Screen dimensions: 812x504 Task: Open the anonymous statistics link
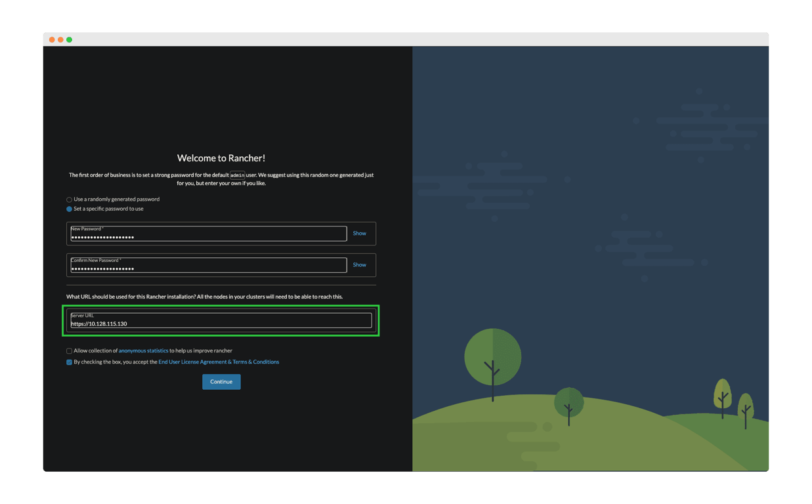tap(143, 351)
